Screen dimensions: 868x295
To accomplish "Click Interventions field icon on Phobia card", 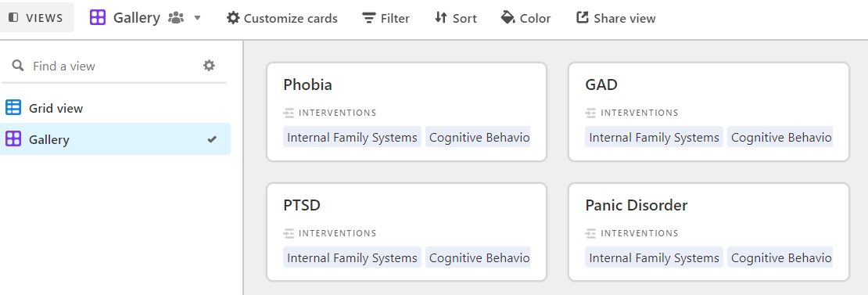I will point(289,113).
